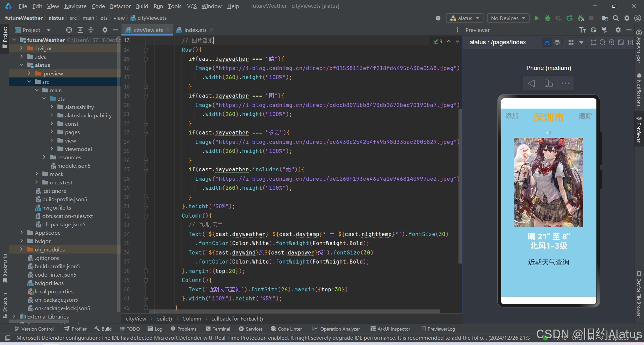Open the VCS menu

[192, 6]
